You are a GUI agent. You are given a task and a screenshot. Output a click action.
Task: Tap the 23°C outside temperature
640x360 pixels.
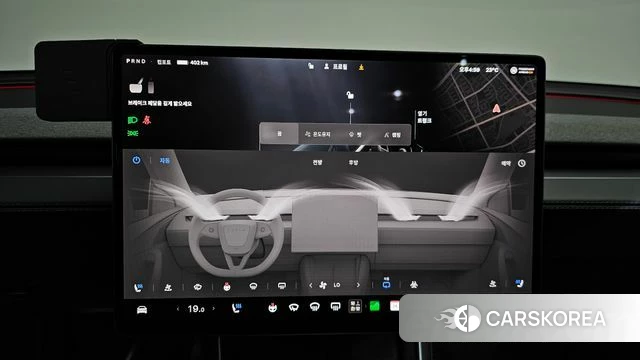492,70
